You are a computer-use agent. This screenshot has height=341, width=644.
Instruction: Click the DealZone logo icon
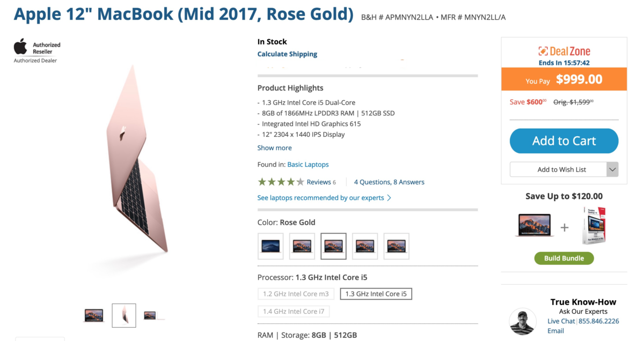[543, 51]
